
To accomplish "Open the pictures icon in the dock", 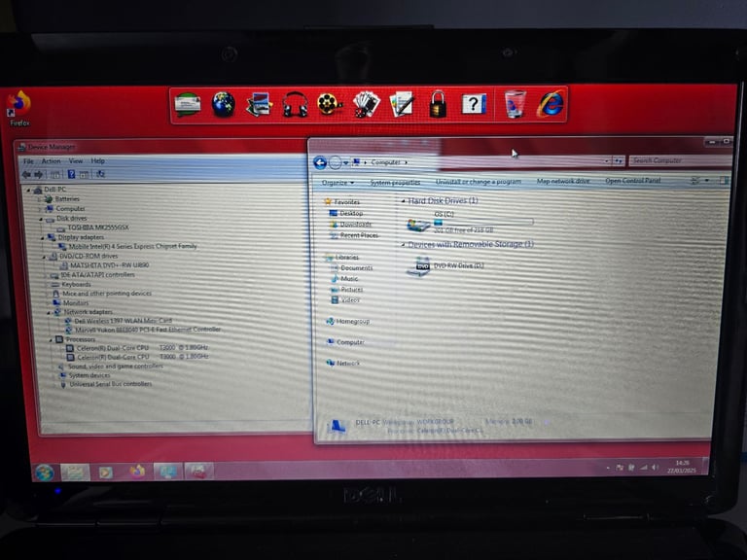I will (259, 104).
